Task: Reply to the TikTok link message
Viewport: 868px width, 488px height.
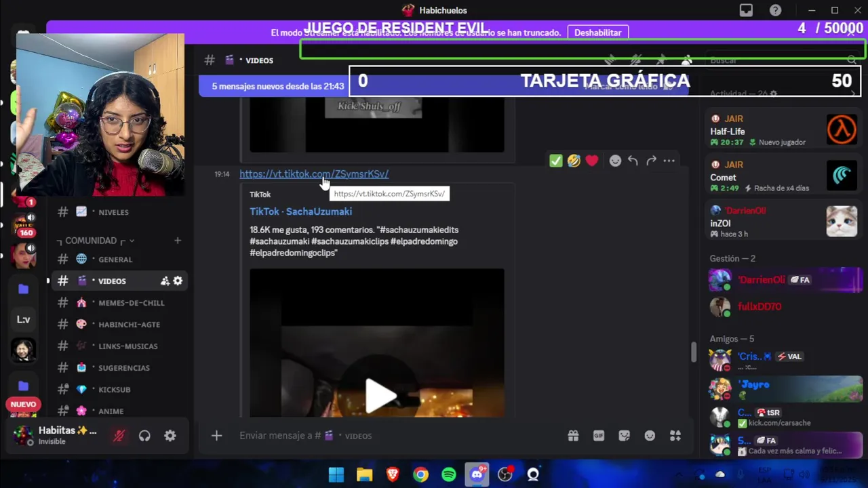Action: [x=633, y=161]
